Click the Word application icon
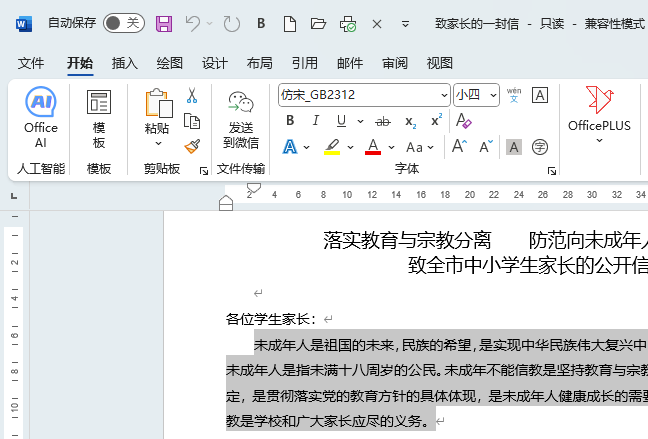This screenshot has height=439, width=648. (24, 24)
